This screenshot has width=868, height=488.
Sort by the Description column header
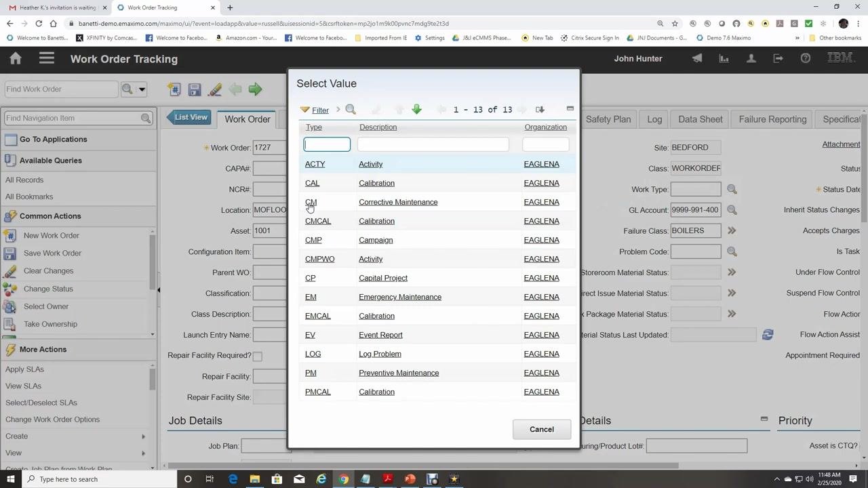(x=378, y=127)
